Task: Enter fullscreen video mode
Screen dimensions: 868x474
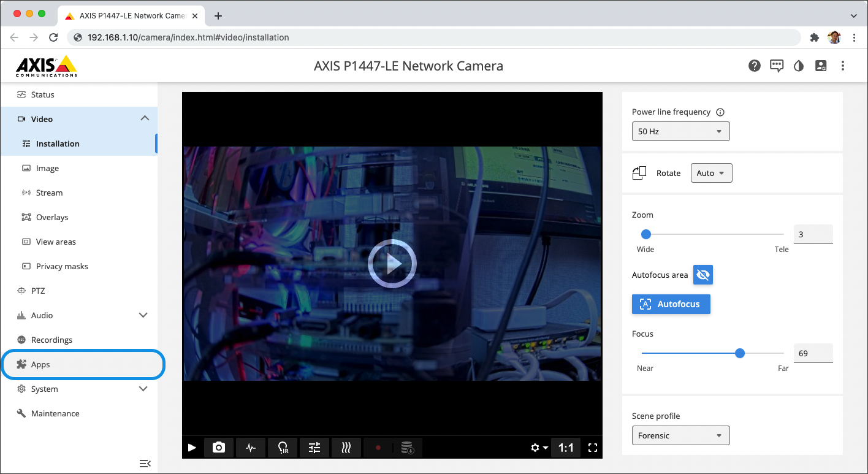Action: coord(593,448)
